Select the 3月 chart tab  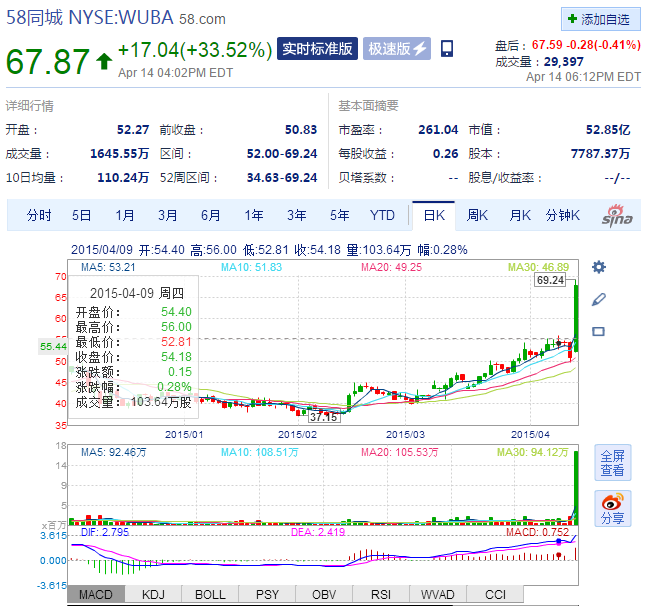pyautogui.click(x=168, y=215)
